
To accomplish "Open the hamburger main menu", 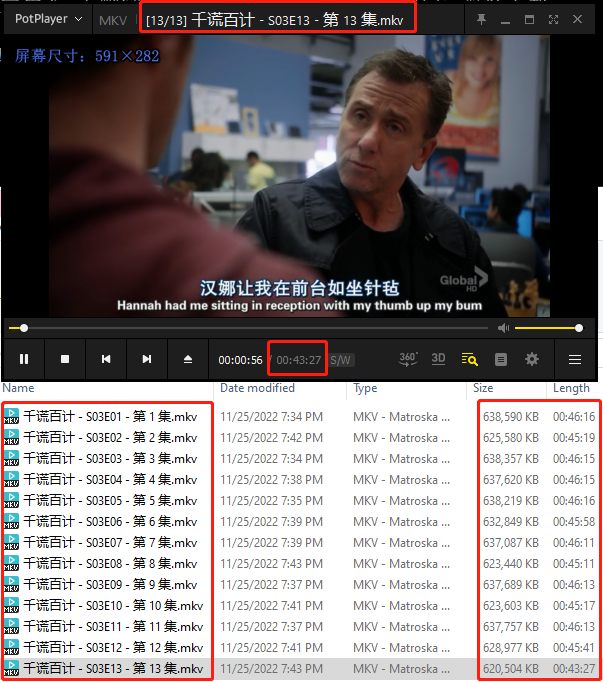I will pos(575,359).
